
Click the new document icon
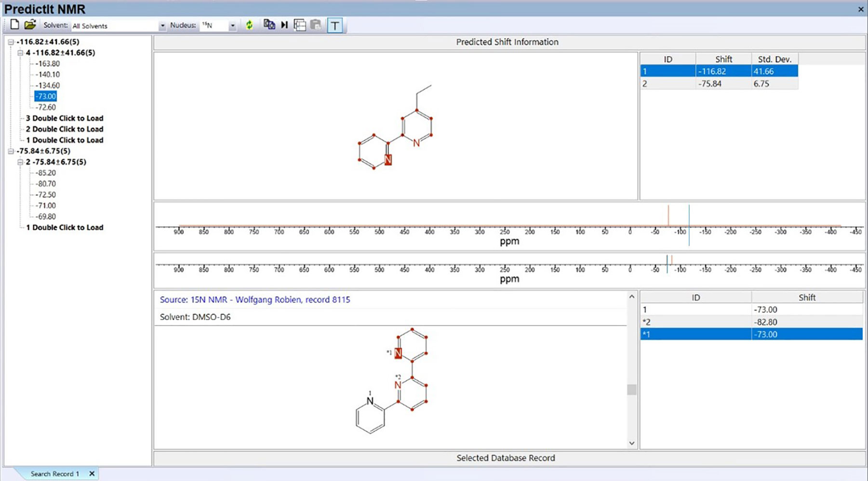pos(14,25)
